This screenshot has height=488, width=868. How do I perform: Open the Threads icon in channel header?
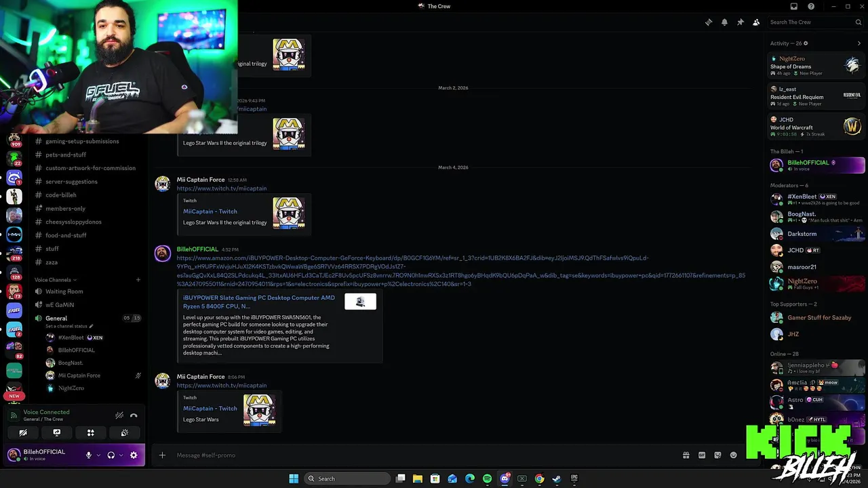point(709,22)
